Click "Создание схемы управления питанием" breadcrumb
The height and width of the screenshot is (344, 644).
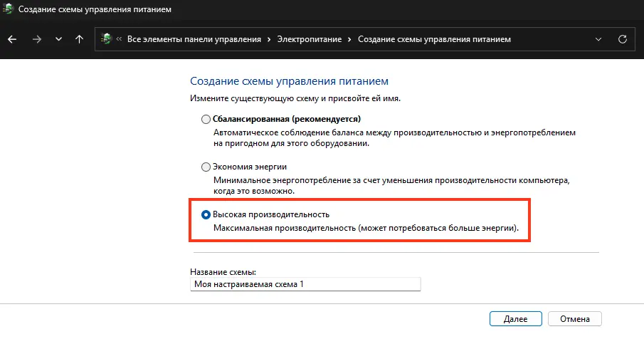[434, 39]
